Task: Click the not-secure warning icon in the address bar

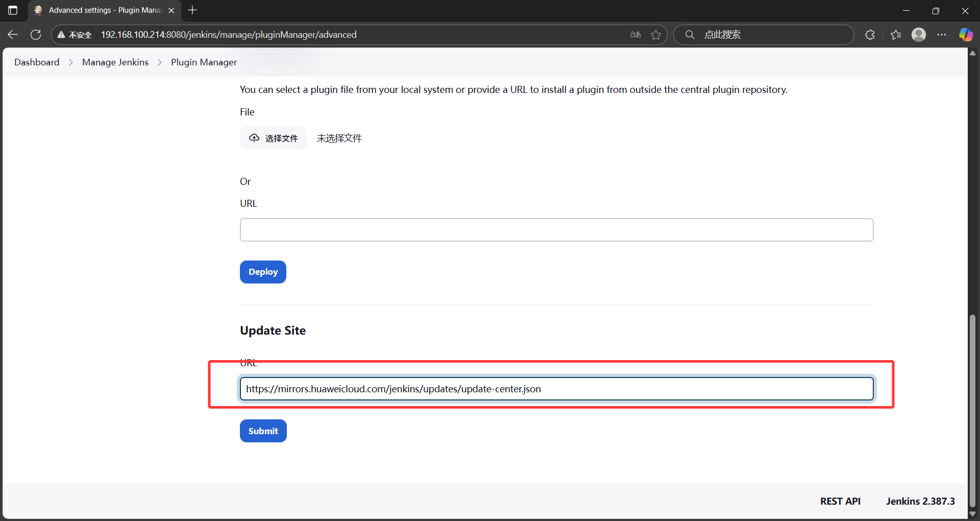Action: pyautogui.click(x=61, y=35)
